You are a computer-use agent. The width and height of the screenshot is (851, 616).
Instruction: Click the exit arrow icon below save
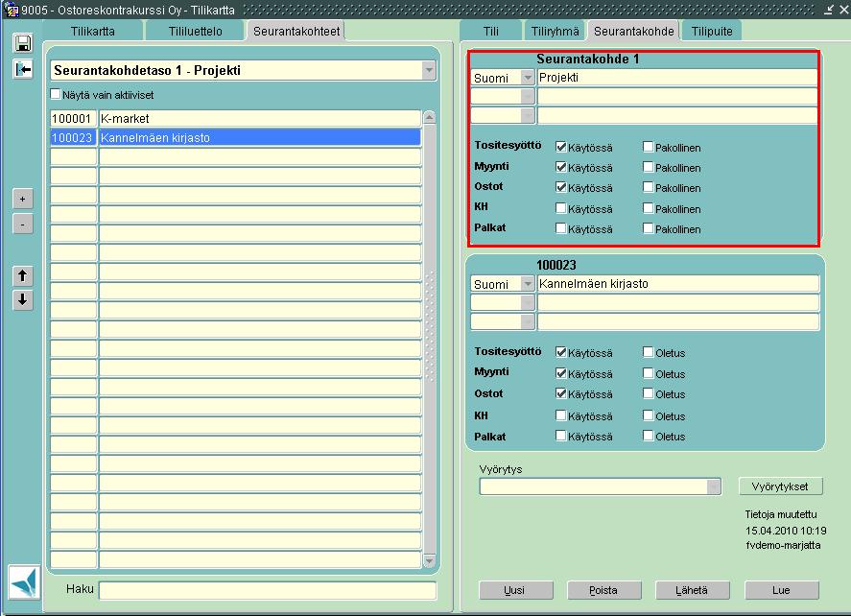coord(23,69)
